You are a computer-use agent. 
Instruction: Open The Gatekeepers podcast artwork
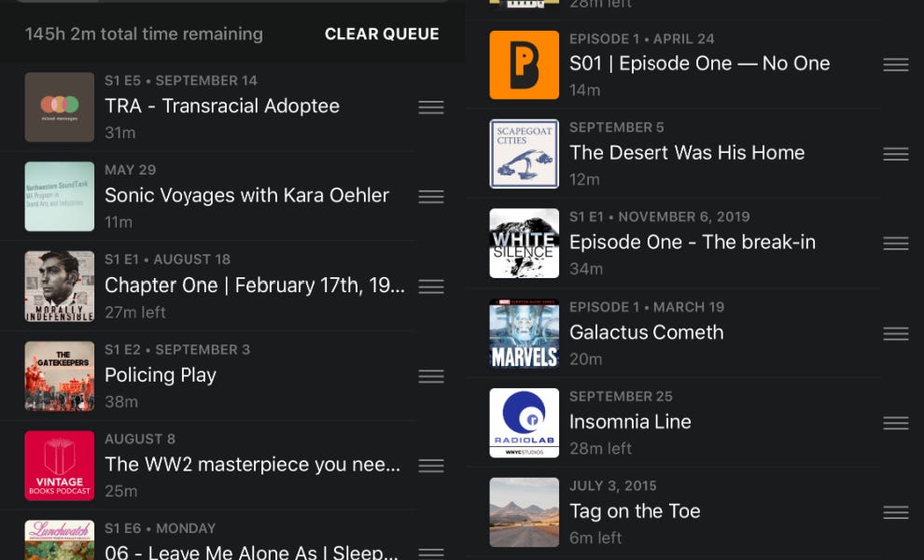click(60, 376)
